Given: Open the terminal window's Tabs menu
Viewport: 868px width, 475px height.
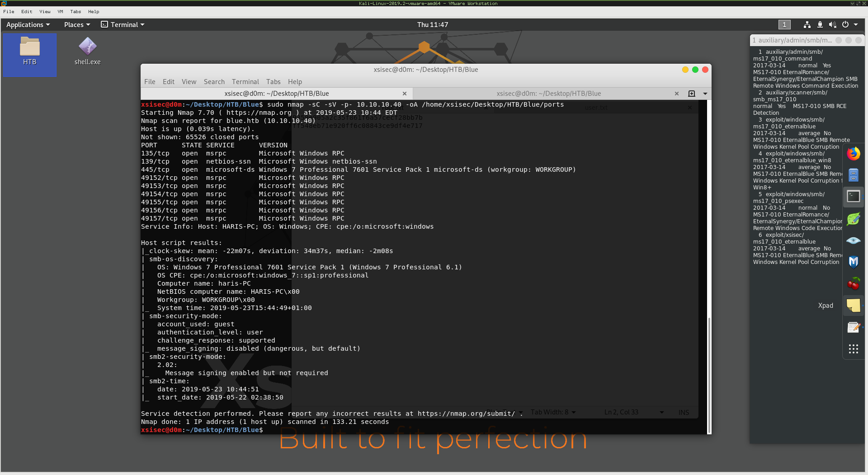Looking at the screenshot, I should pyautogui.click(x=274, y=82).
